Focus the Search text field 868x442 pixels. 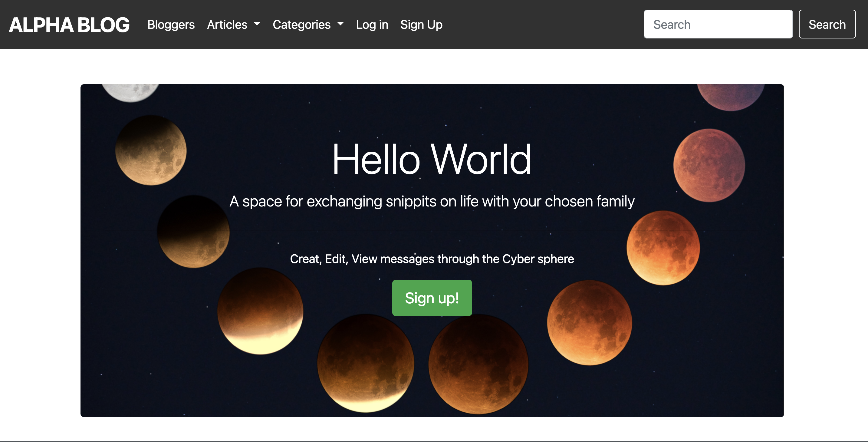718,24
